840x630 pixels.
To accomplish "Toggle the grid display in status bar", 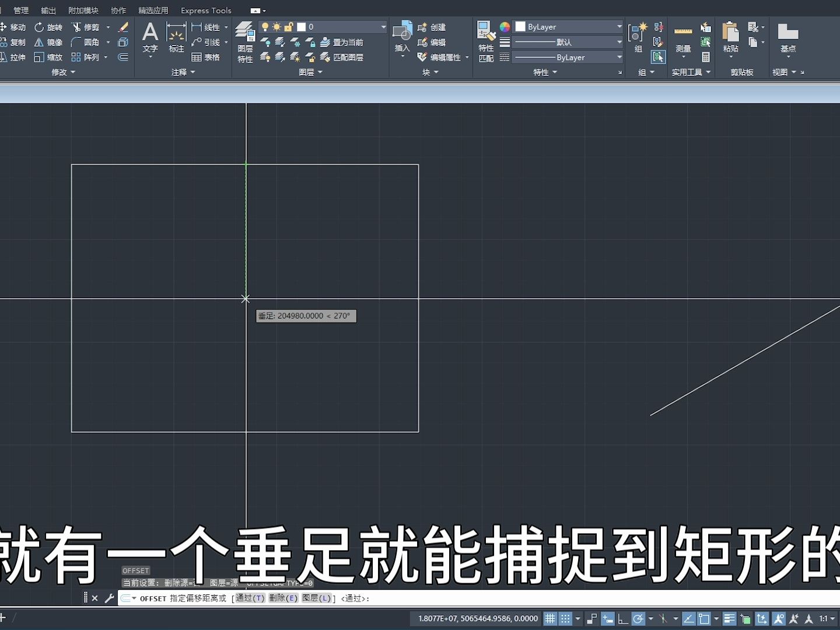I will (x=549, y=618).
